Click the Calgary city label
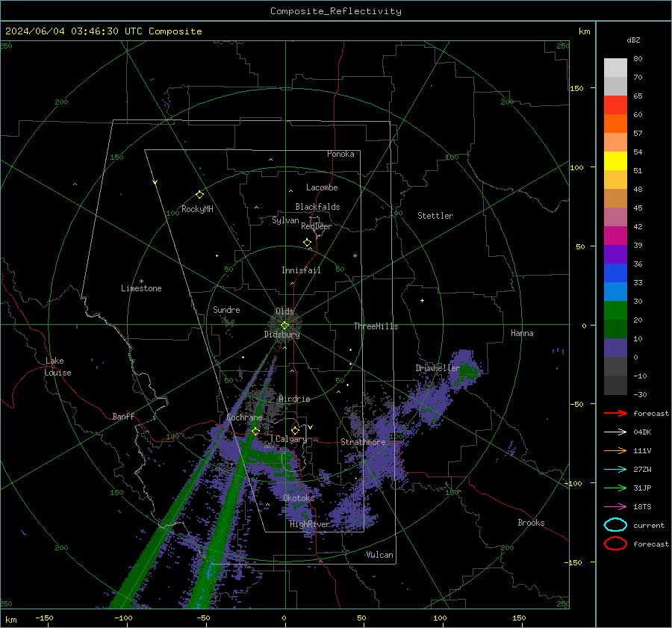Viewport: 672px width, 628px height. (291, 439)
